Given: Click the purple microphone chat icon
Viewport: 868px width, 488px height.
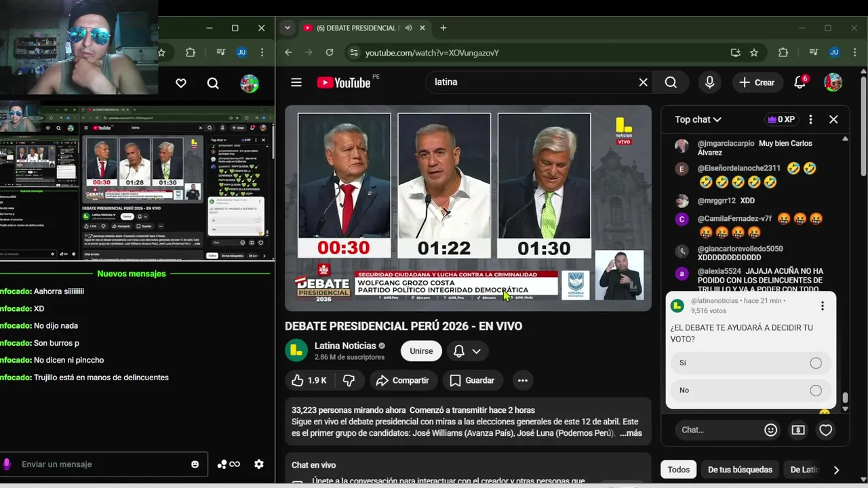Looking at the screenshot, I should pyautogui.click(x=7, y=464).
